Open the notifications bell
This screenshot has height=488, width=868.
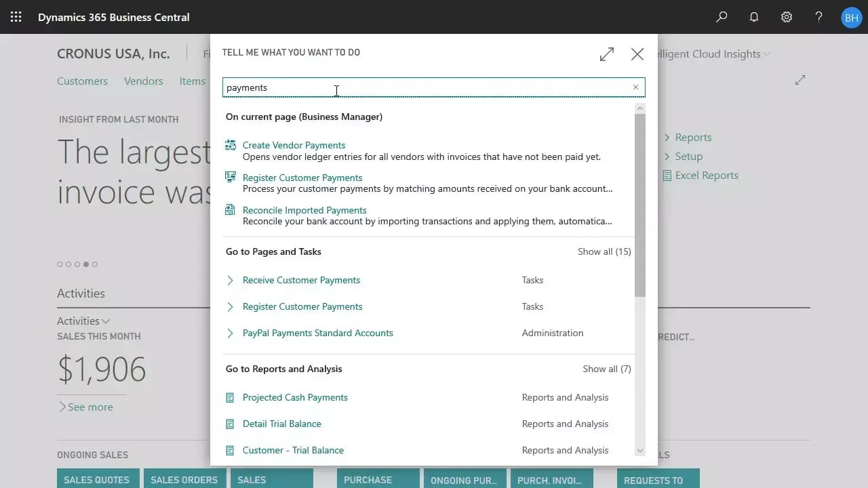tap(754, 17)
